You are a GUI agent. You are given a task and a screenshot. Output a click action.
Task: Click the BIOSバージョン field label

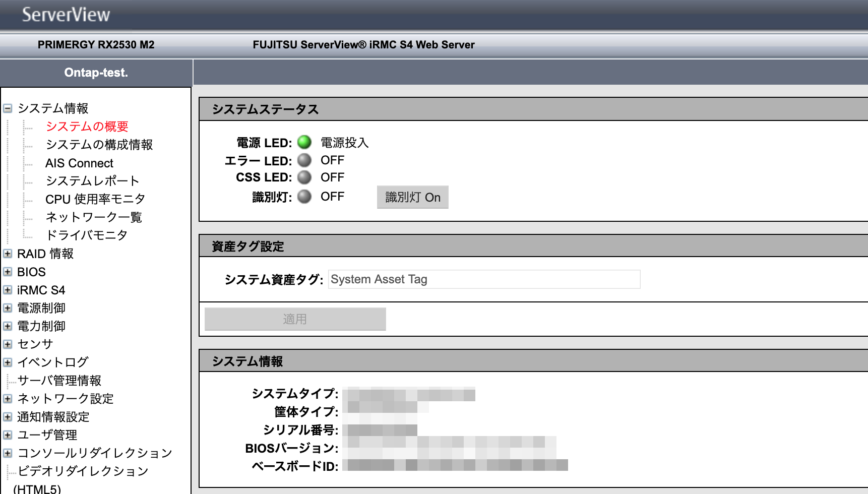[x=292, y=448]
